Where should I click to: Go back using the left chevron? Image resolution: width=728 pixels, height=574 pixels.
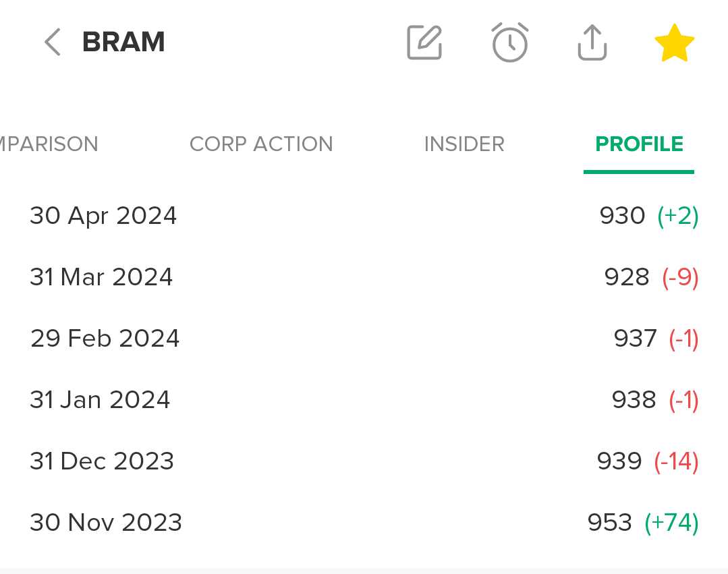pos(52,42)
